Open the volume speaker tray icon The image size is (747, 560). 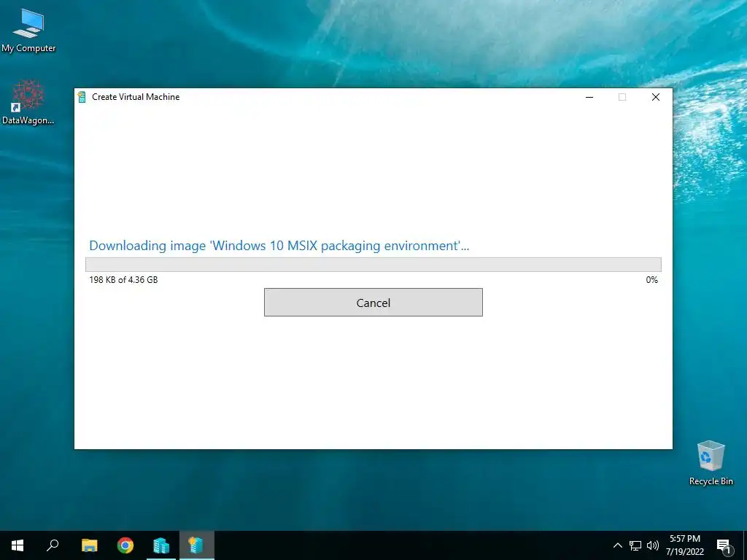point(653,545)
